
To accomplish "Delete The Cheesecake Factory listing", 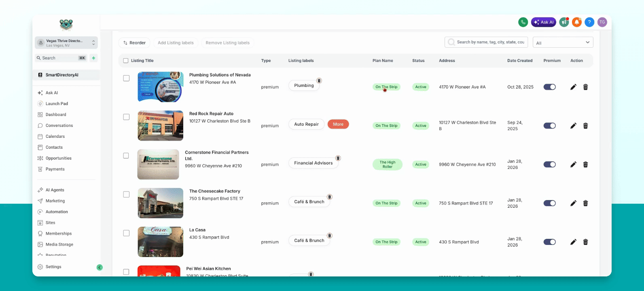I will click(585, 203).
